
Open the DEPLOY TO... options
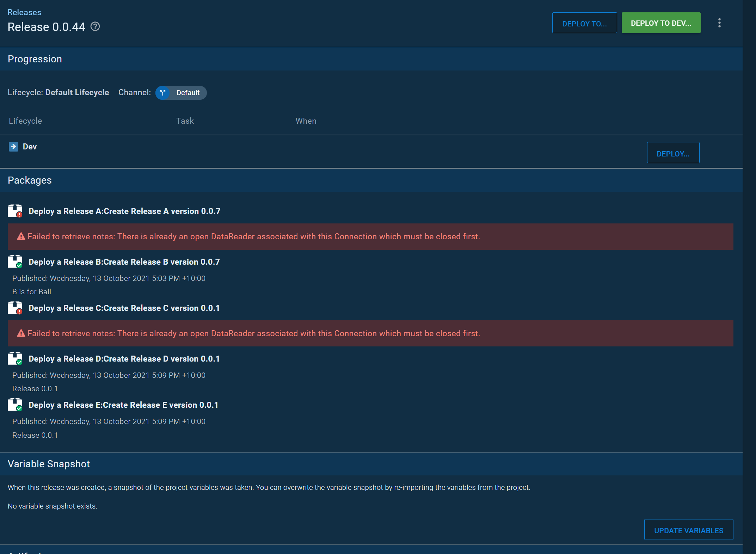(584, 23)
